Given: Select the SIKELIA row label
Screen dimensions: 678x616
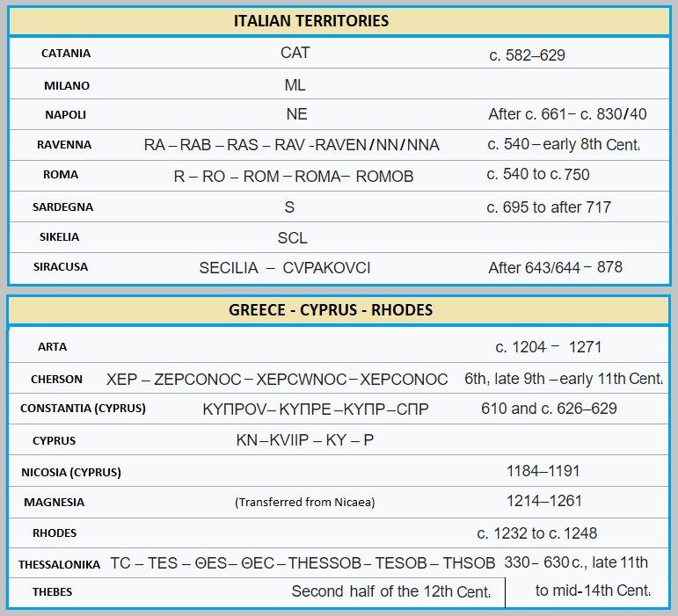Looking at the screenshot, I should tap(59, 237).
